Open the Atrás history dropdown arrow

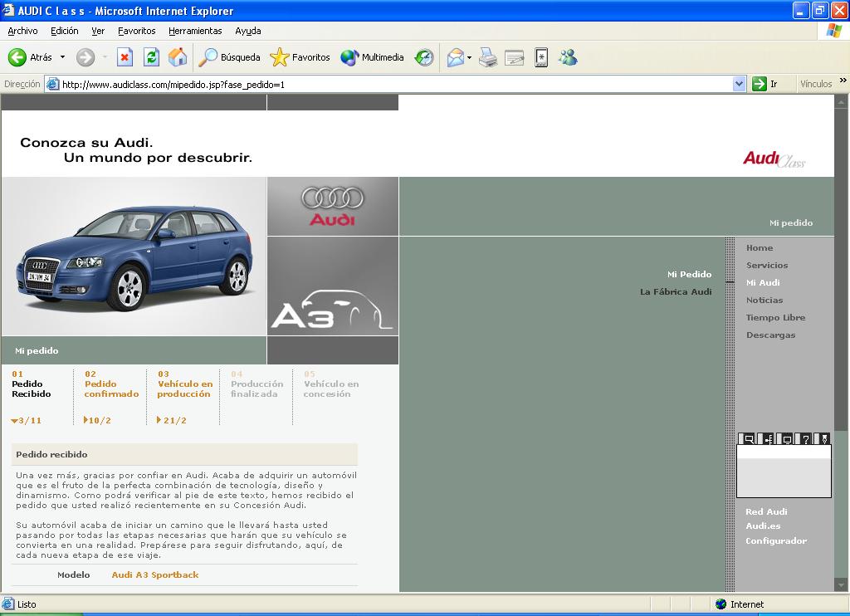pyautogui.click(x=63, y=57)
